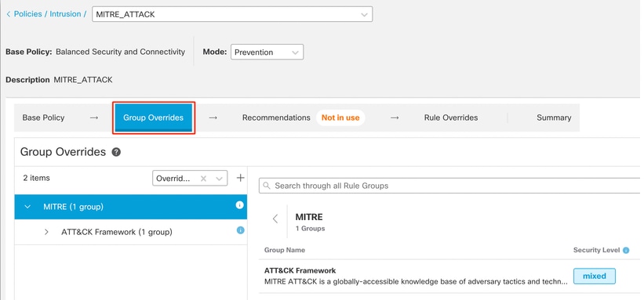
Task: Go to the Rule Overrides tab
Action: click(x=451, y=117)
